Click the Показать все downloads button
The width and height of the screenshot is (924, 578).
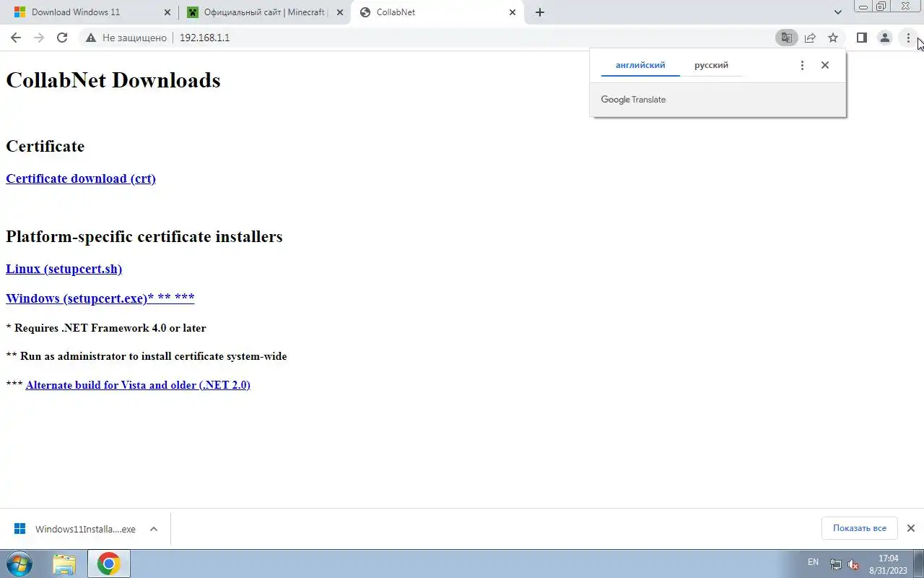pyautogui.click(x=859, y=528)
